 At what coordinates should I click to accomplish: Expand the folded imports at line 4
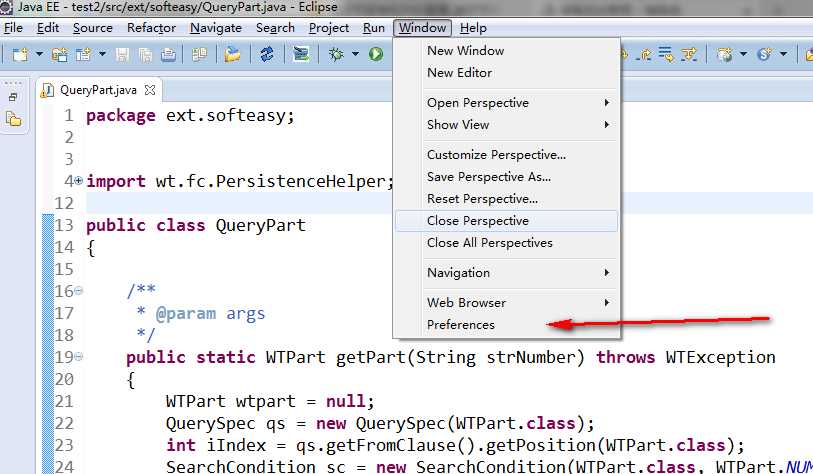pyautogui.click(x=78, y=181)
